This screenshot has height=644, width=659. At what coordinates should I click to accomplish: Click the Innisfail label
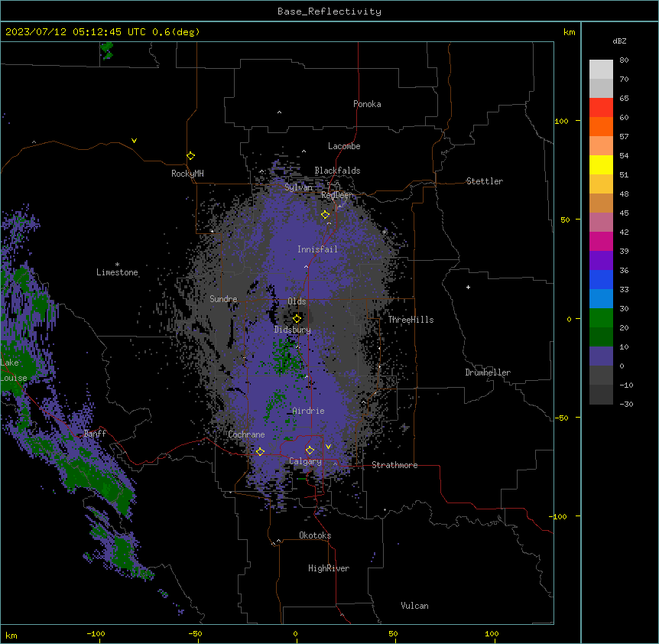point(317,249)
